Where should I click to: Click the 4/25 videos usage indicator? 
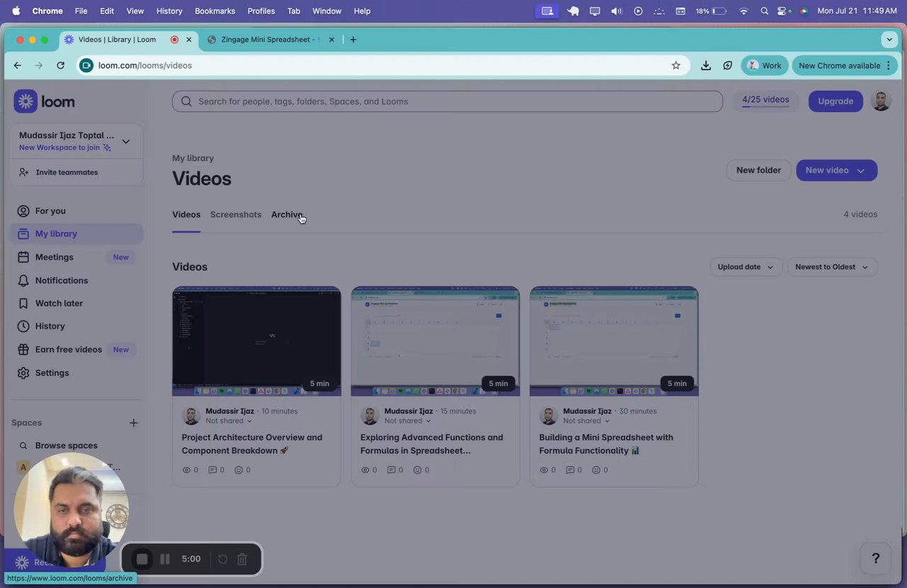[765, 101]
